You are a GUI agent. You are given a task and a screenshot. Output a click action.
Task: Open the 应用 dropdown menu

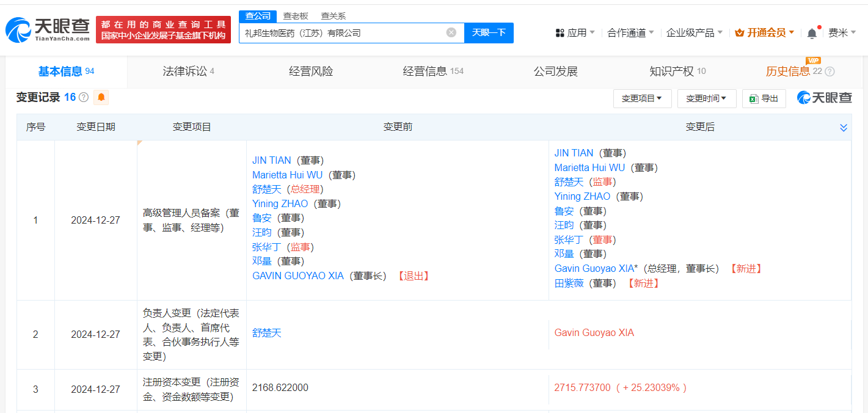click(x=575, y=33)
